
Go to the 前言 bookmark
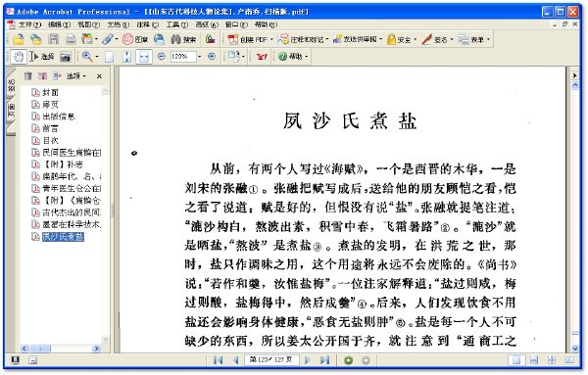click(51, 128)
